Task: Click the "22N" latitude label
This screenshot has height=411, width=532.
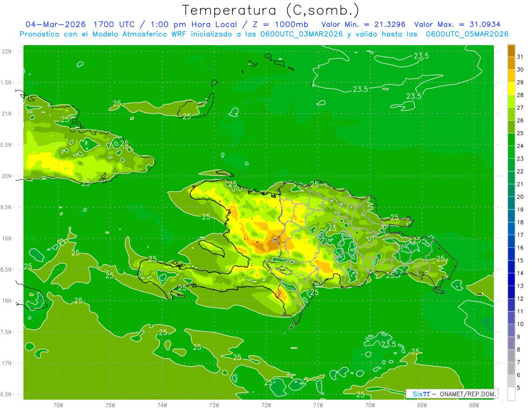Action: (x=7, y=51)
